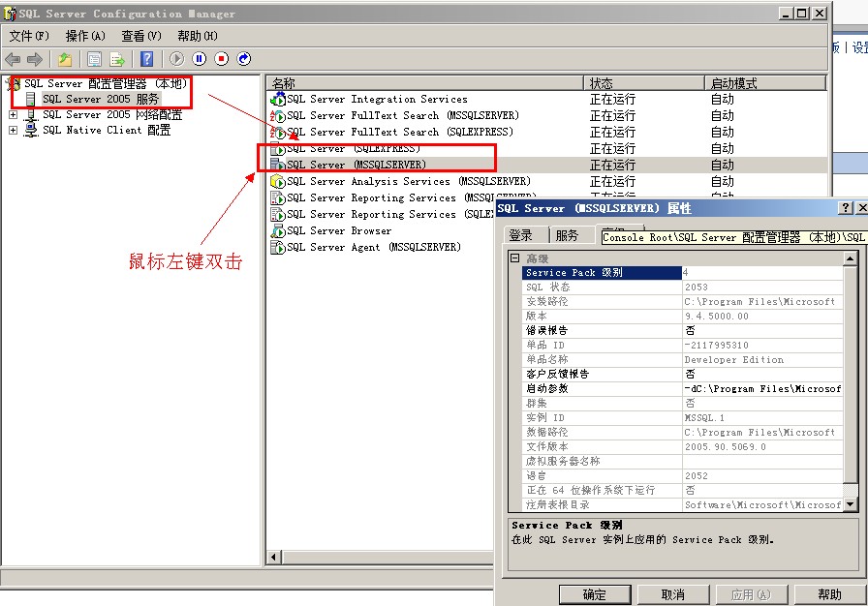The width and height of the screenshot is (868, 606).
Task: Click the Export list toolbar icon
Action: 117,59
